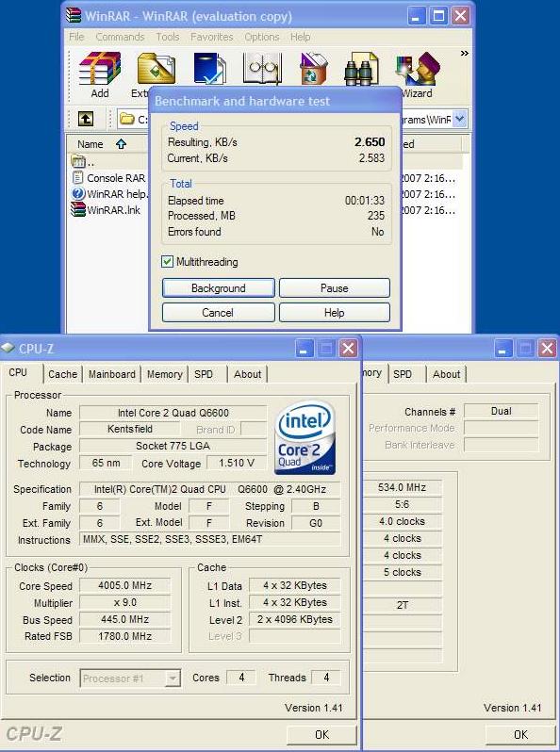Click the Intel Core 2 Quad logo
Screen dimensions: 560x752
coord(305,437)
